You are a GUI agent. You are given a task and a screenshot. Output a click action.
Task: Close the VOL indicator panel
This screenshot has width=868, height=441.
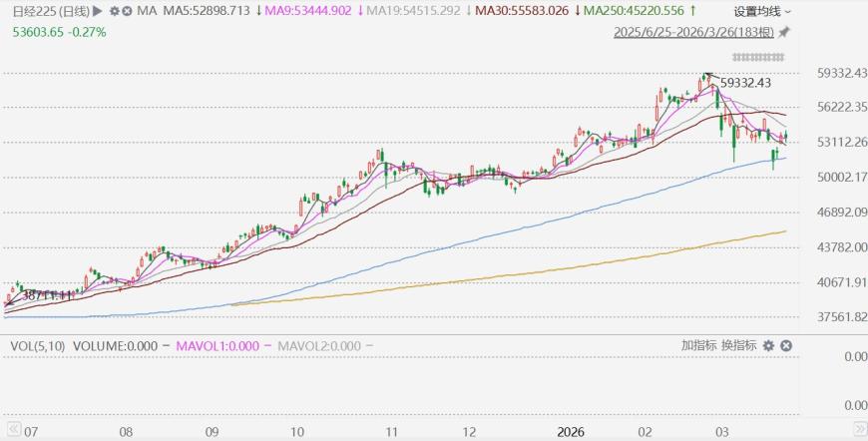click(786, 345)
